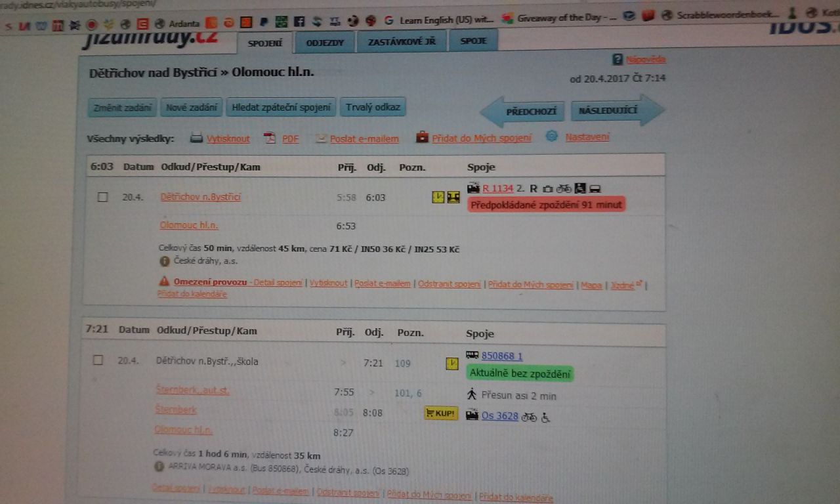
Task: Click the red briefcase Přidat do Mých spojení icon
Action: (x=422, y=137)
